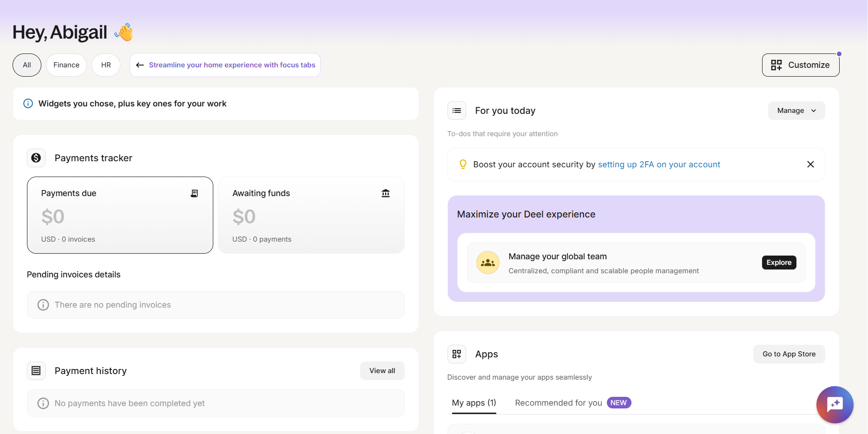The image size is (868, 434).
Task: Click Explore for Manage your global team
Action: point(779,263)
